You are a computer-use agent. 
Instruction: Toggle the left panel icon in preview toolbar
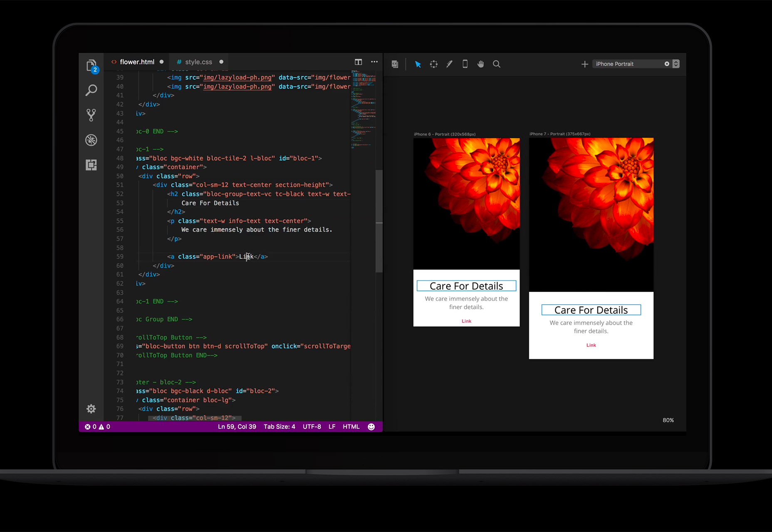point(395,64)
